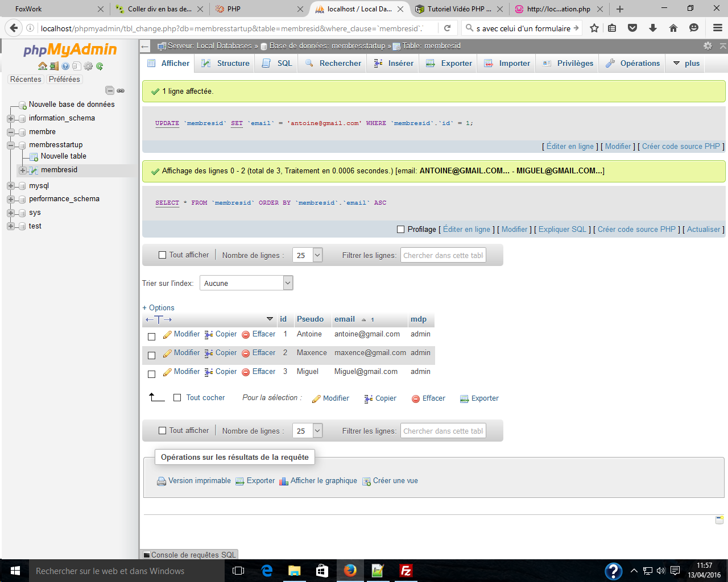Launch FileZilla from the taskbar
Screen dimensions: 728x582
405,571
